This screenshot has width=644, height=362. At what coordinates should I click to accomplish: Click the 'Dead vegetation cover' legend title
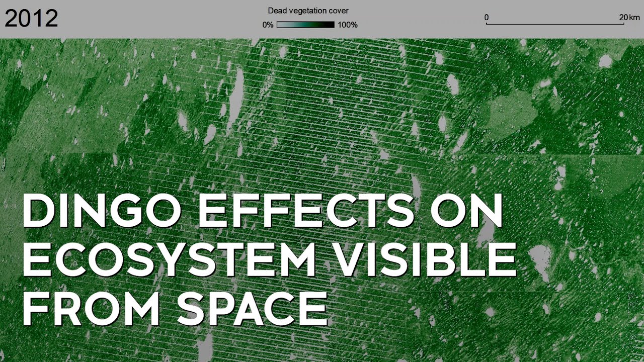pos(308,11)
